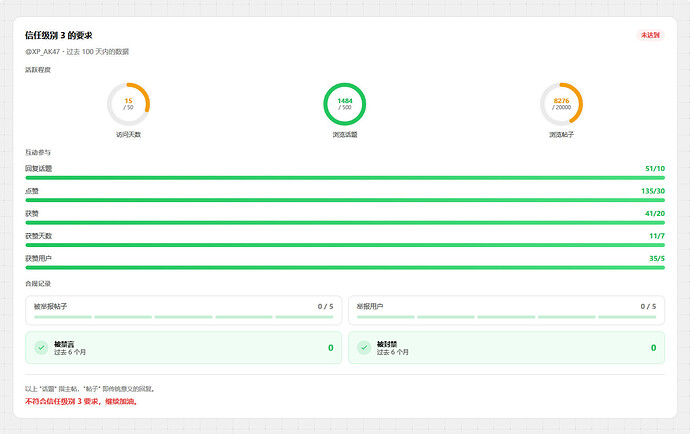This screenshot has height=434, width=690.
Task: Click the username @XP_AK47 subtitle
Action: (x=77, y=51)
